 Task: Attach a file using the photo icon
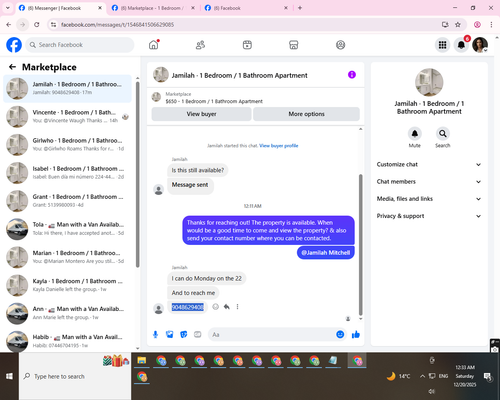pyautogui.click(x=170, y=334)
